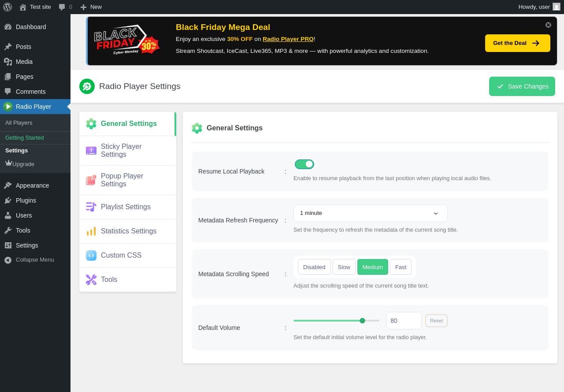Set scrolling speed to Slow

(344, 267)
